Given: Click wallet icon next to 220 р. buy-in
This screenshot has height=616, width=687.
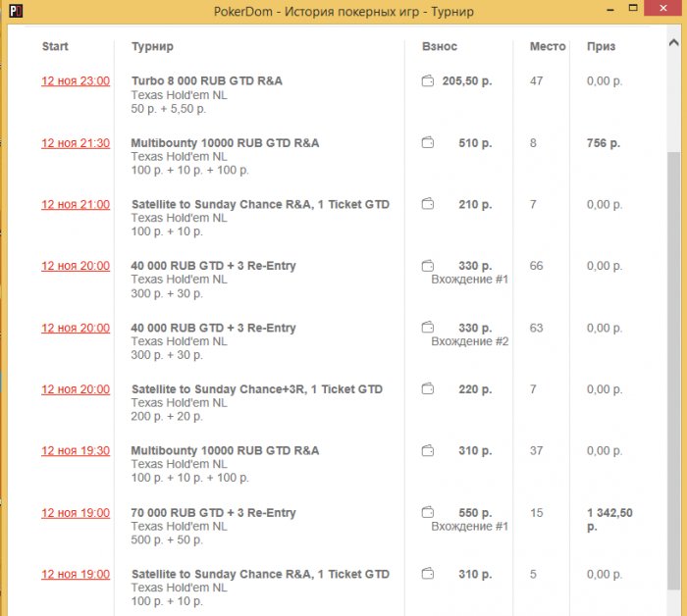Looking at the screenshot, I should 427,389.
